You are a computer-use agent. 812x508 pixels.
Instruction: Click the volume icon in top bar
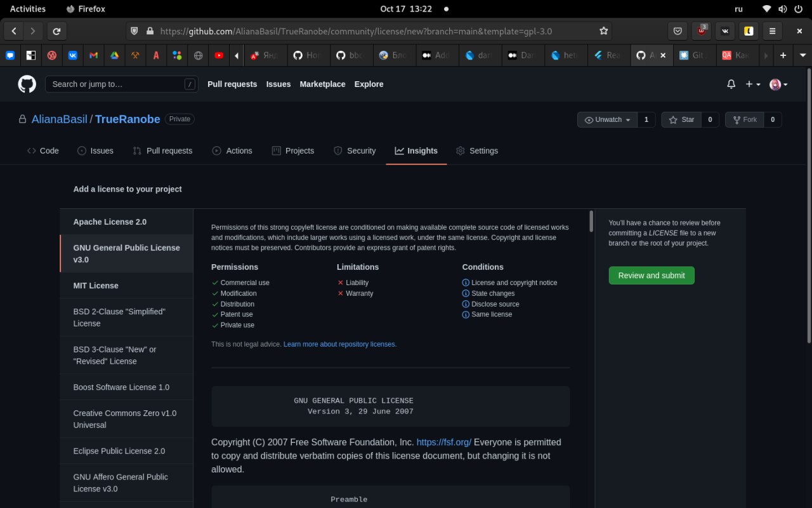(782, 9)
